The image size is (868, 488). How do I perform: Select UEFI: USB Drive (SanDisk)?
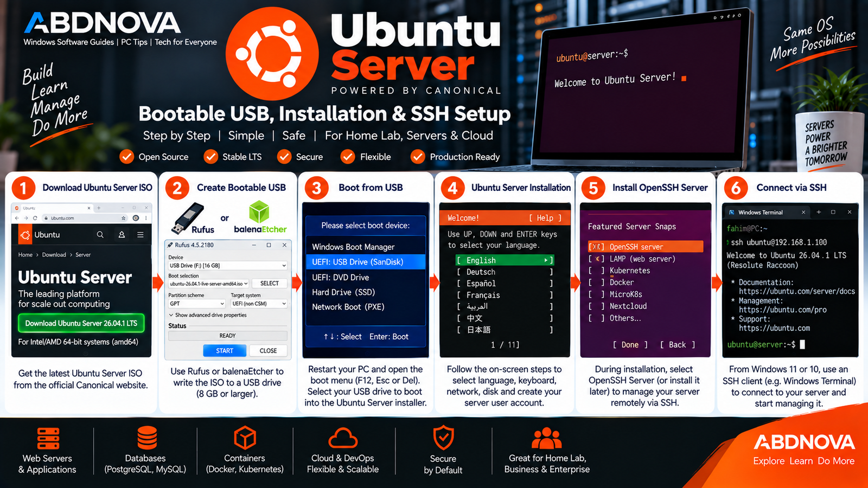click(x=365, y=262)
